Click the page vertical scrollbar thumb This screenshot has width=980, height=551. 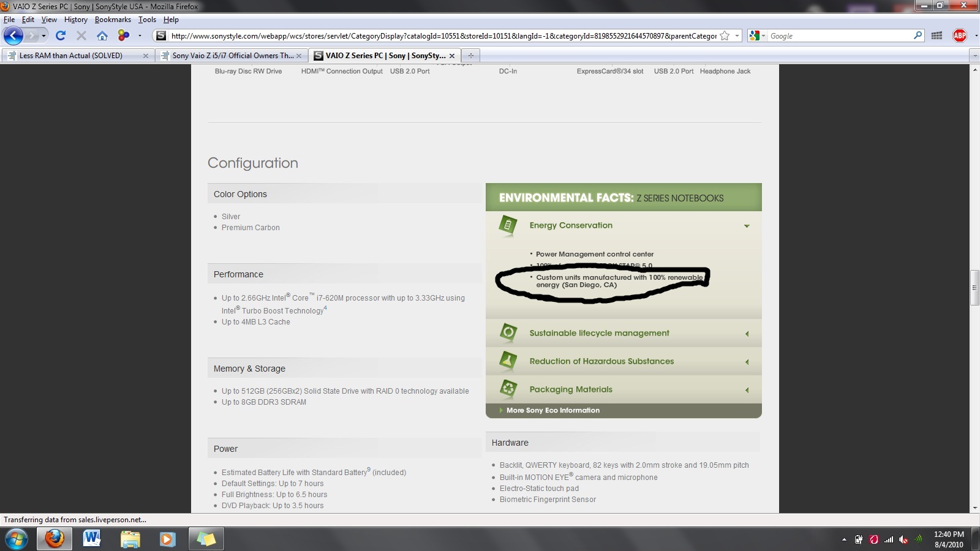[x=974, y=288]
